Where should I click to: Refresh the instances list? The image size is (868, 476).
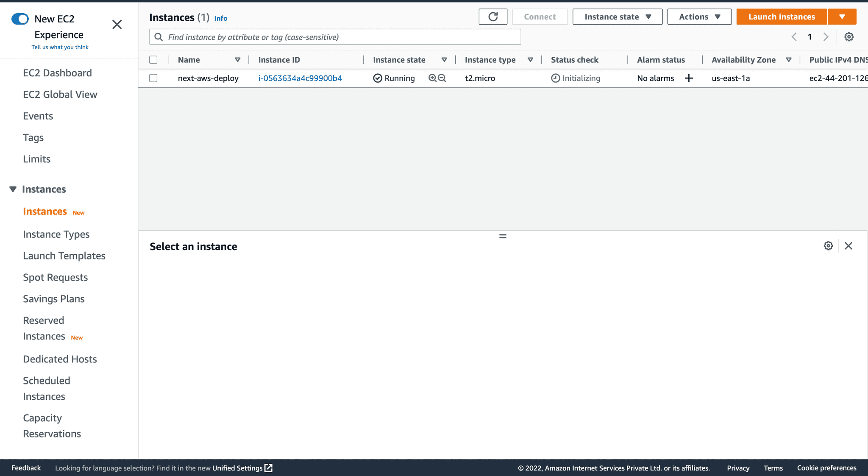[x=493, y=17]
